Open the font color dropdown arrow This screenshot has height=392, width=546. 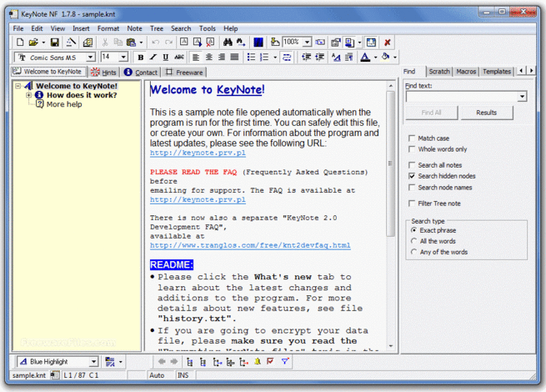pyautogui.click(x=375, y=58)
